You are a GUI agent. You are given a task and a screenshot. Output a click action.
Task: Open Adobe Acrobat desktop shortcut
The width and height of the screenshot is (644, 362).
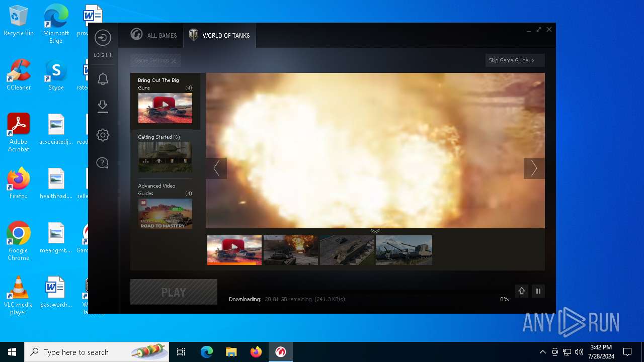click(19, 133)
